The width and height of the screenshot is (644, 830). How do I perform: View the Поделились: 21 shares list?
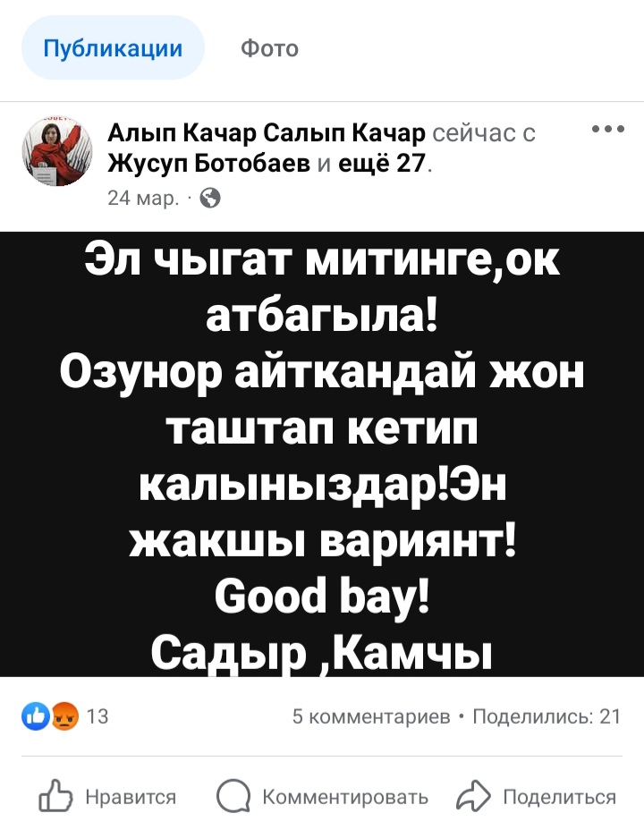click(x=547, y=716)
